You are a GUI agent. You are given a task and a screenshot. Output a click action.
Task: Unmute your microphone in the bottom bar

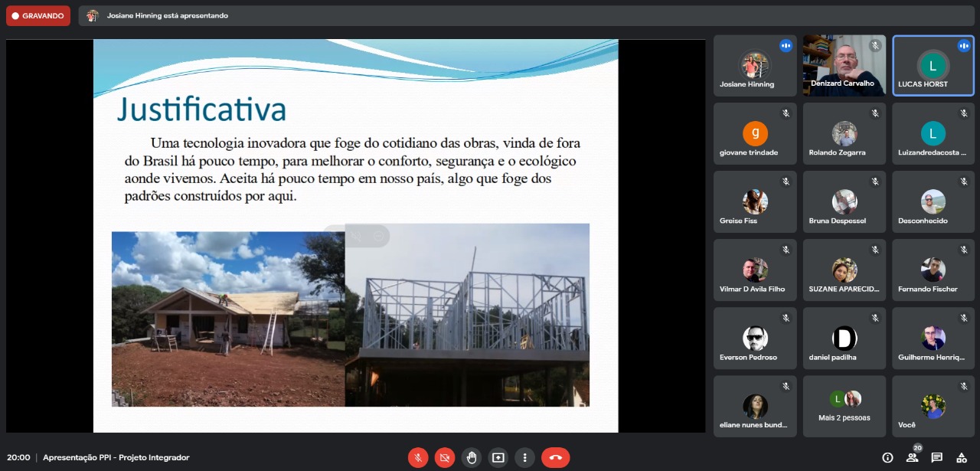click(x=418, y=457)
